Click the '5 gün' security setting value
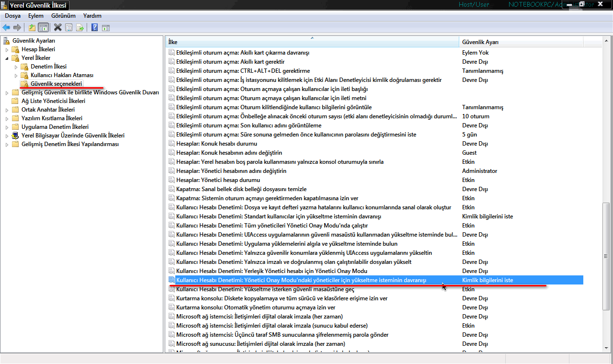This screenshot has height=364, width=613. 469,135
